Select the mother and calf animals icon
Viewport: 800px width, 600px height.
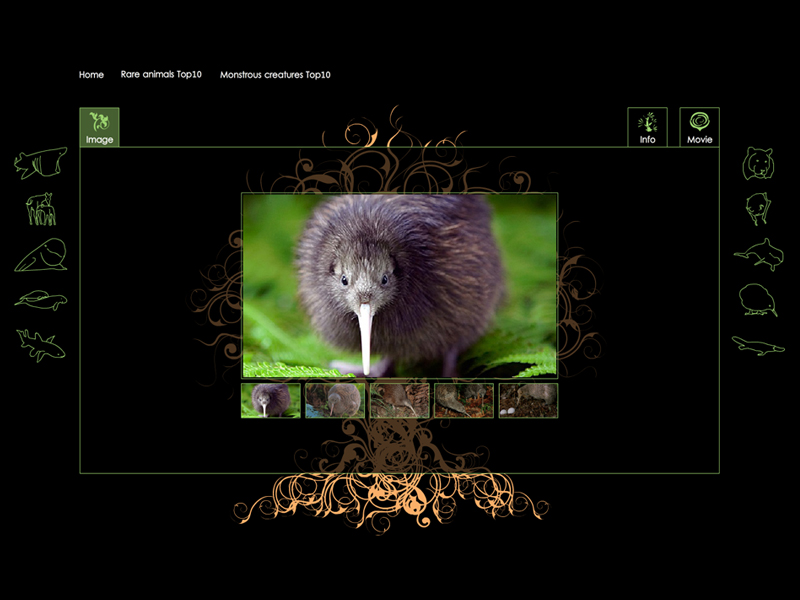41,209
